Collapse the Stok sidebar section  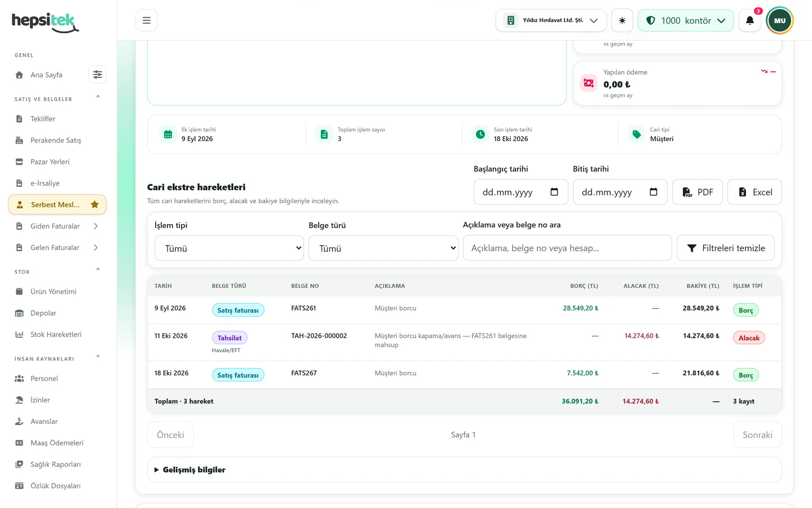(x=98, y=270)
